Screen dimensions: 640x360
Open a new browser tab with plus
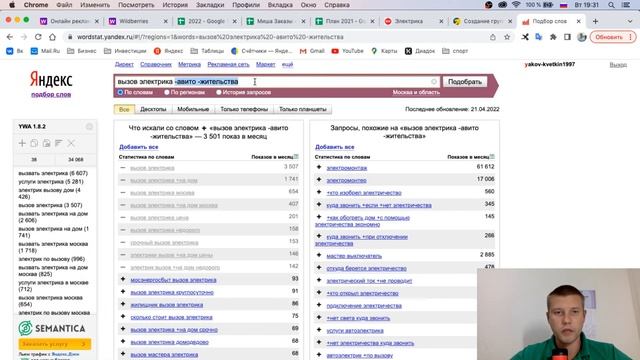point(595,21)
